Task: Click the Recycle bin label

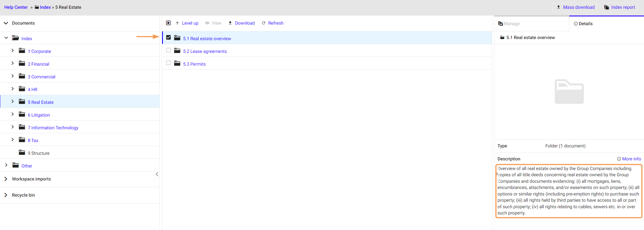Action: (x=23, y=195)
